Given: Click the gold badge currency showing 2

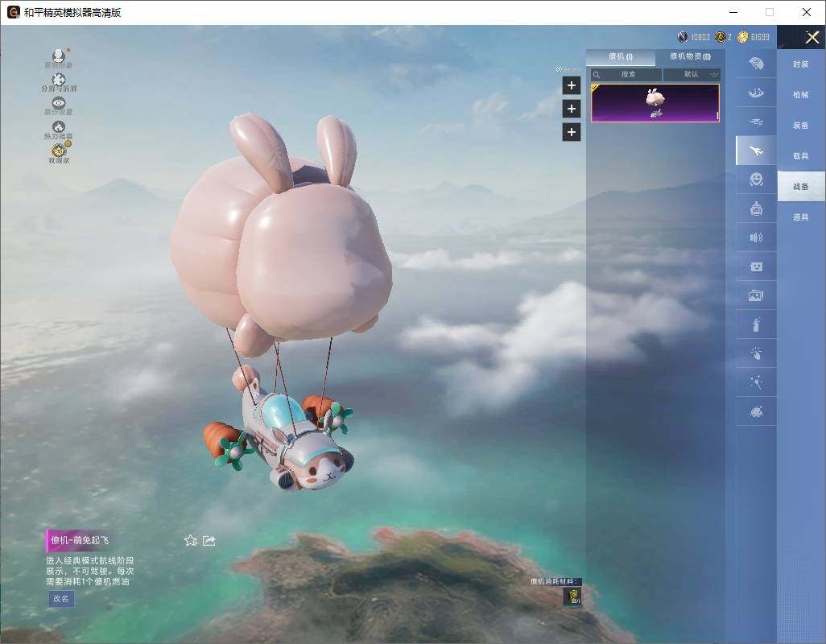Looking at the screenshot, I should coord(720,37).
